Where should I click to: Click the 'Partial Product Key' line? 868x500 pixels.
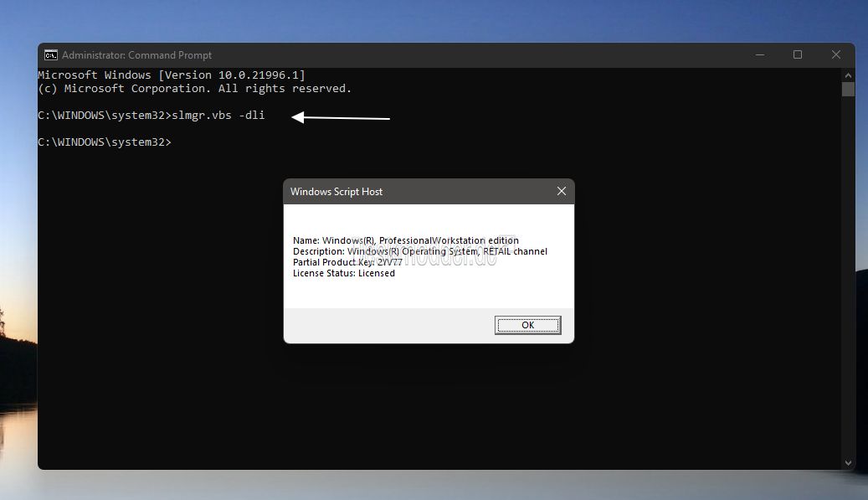pos(347,262)
